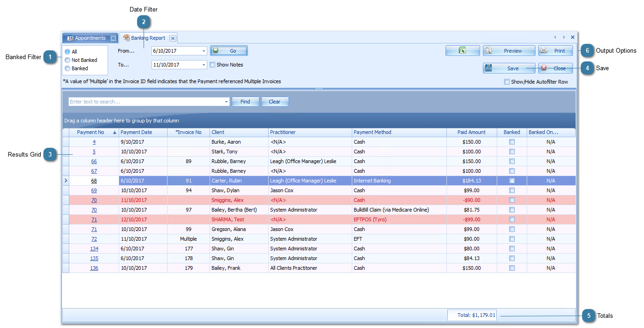Click the Jason Cox cell for Shaw, Dylan
Viewport: 644px width, 328px height.
[310, 190]
